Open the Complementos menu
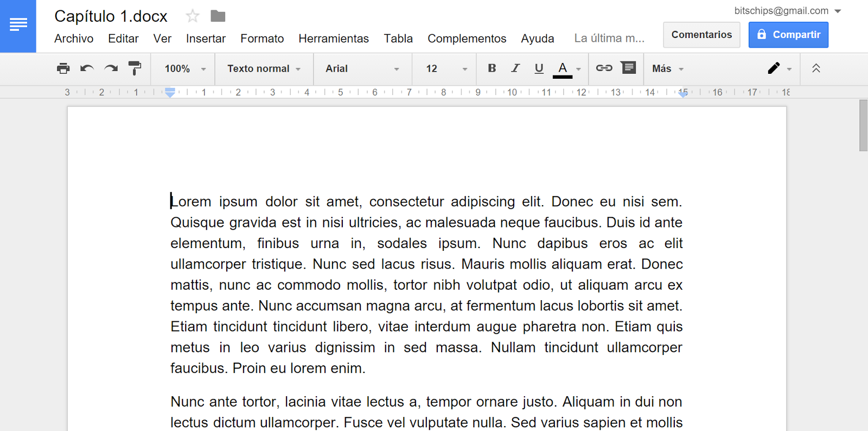Screen dimensions: 868x431 (x=467, y=39)
